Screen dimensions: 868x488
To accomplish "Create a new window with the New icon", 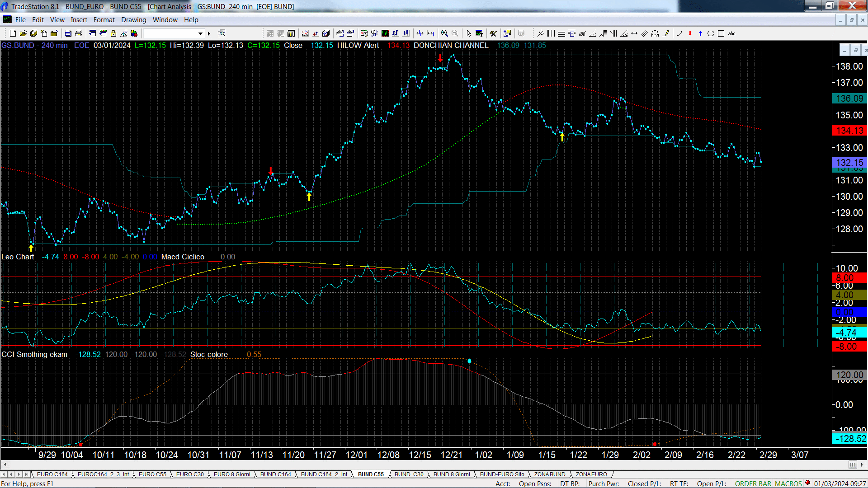I will click(x=13, y=33).
